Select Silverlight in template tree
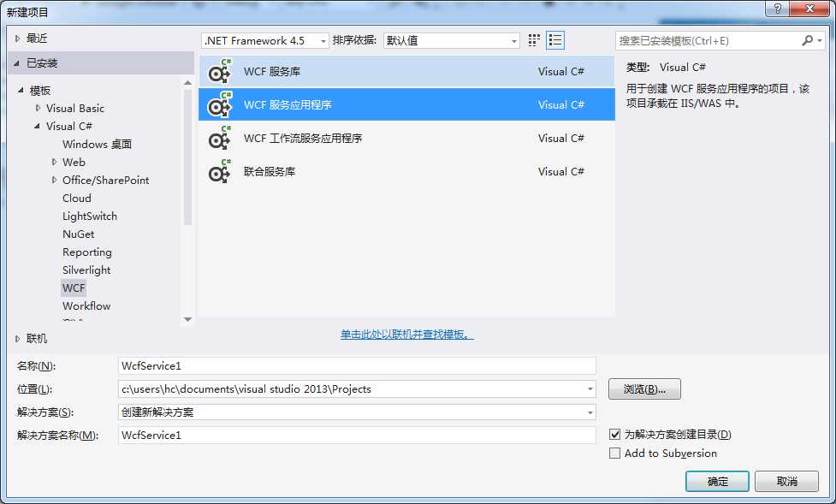Screen dimensions: 836x504 (x=86, y=270)
